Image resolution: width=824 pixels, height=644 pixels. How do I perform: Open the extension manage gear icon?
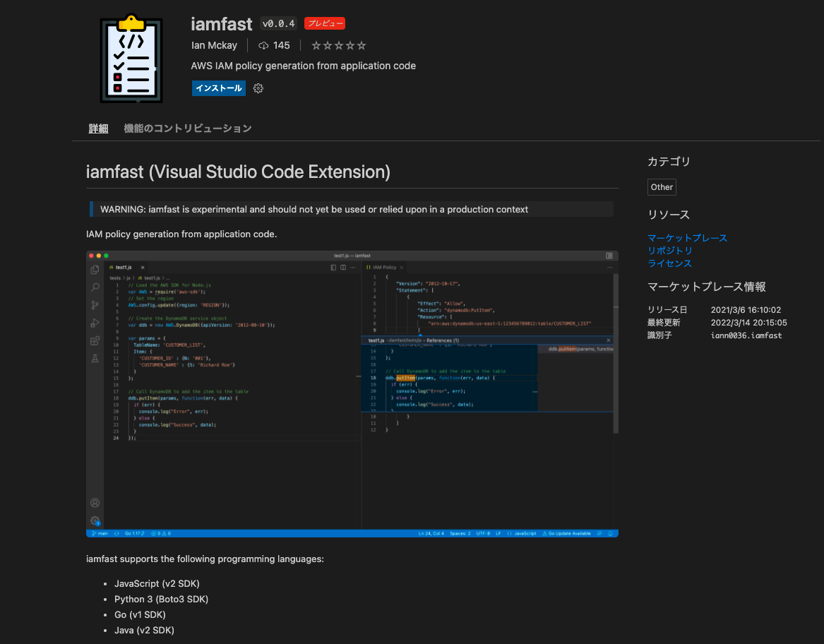click(258, 88)
